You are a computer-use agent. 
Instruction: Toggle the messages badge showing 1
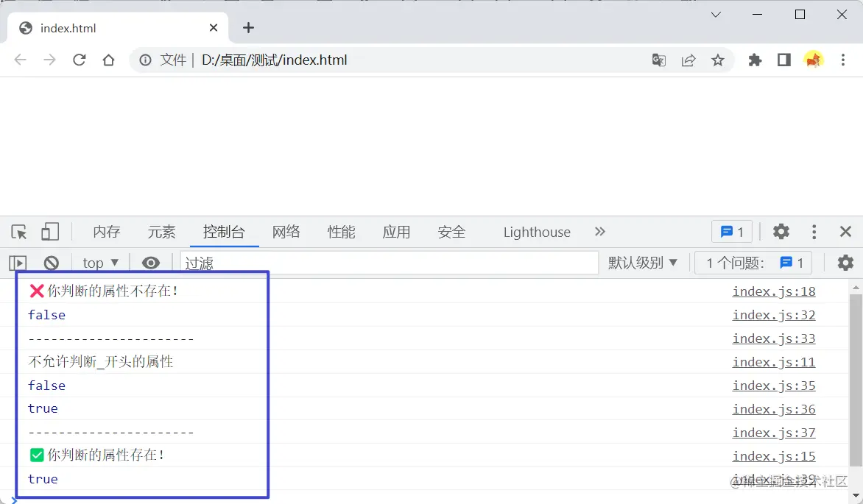(x=731, y=232)
